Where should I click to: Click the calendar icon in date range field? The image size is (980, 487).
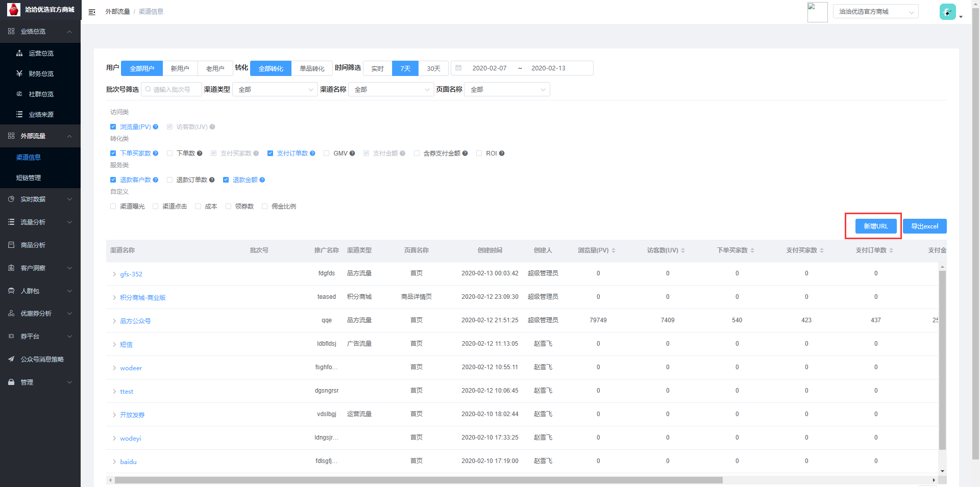point(458,68)
